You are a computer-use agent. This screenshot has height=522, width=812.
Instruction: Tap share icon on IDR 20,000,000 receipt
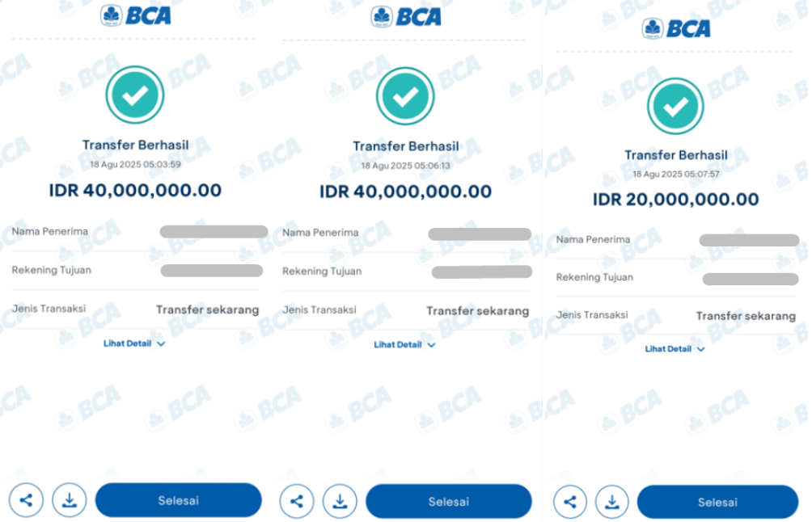[x=570, y=502]
